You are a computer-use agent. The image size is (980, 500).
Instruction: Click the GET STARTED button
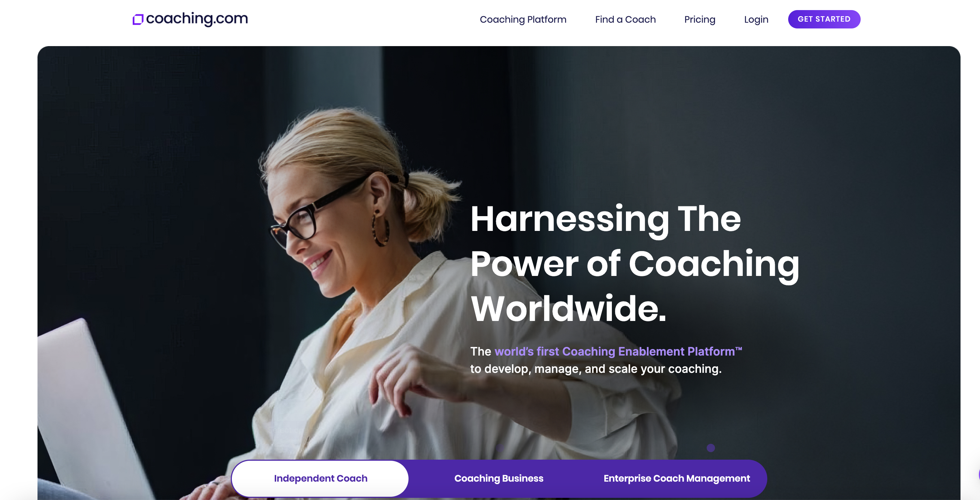click(x=824, y=19)
